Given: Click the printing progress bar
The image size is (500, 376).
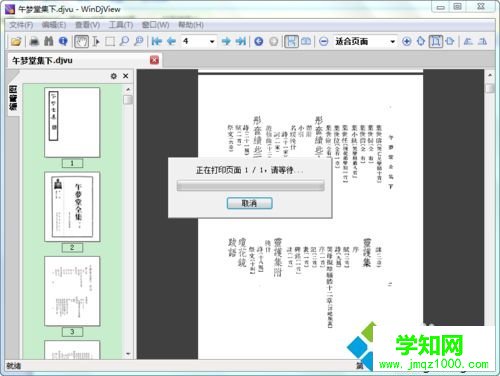Looking at the screenshot, I should coord(250,185).
